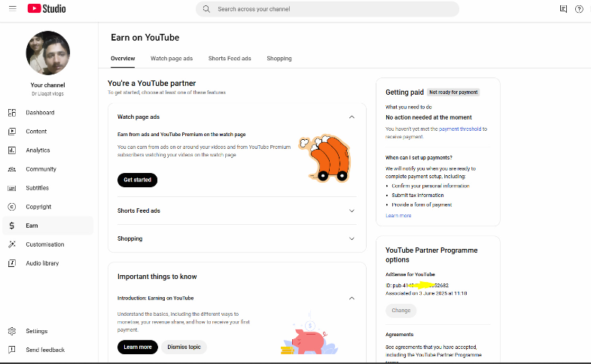Click the Audio library icon
This screenshot has height=364, width=591.
[12, 263]
